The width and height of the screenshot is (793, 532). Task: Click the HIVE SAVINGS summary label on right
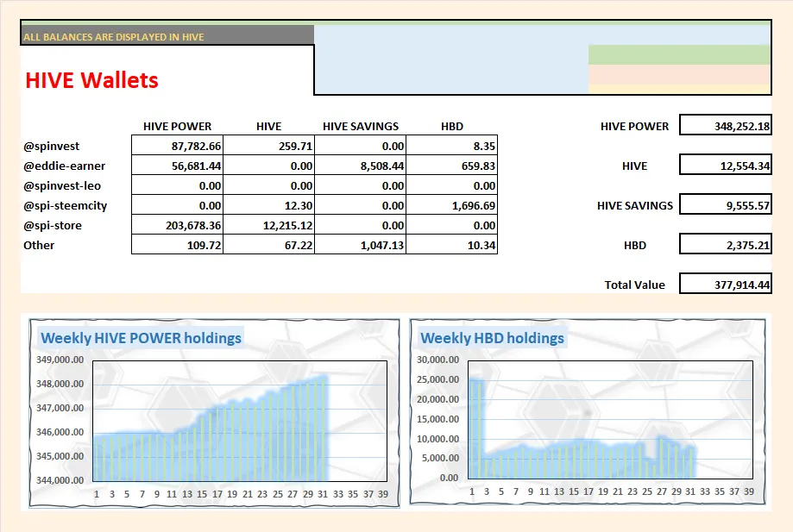coord(635,205)
